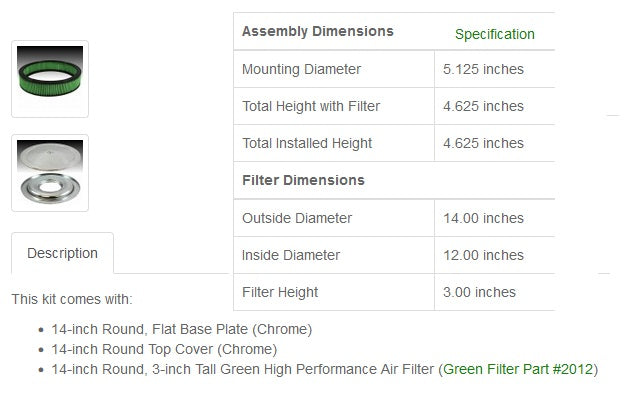
Task: Click the 5.125 inches value
Action: 483,69
